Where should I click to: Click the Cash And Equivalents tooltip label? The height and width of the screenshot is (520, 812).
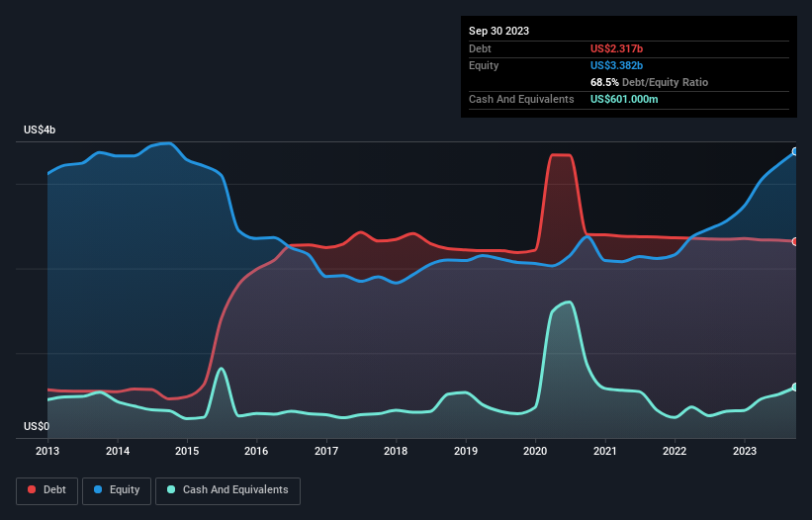521,99
